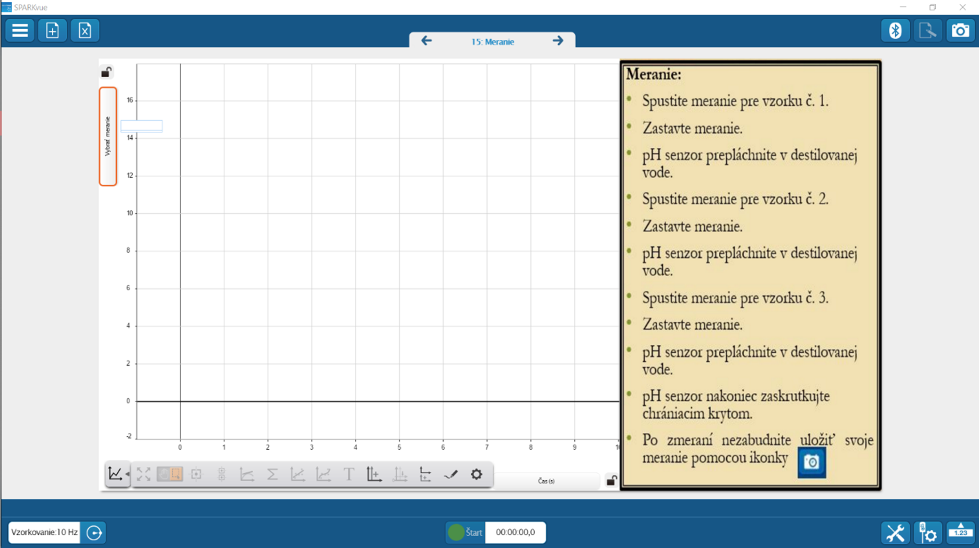This screenshot has height=548, width=980.
Task: Open the experiment tools wrench icon
Action: coord(895,533)
